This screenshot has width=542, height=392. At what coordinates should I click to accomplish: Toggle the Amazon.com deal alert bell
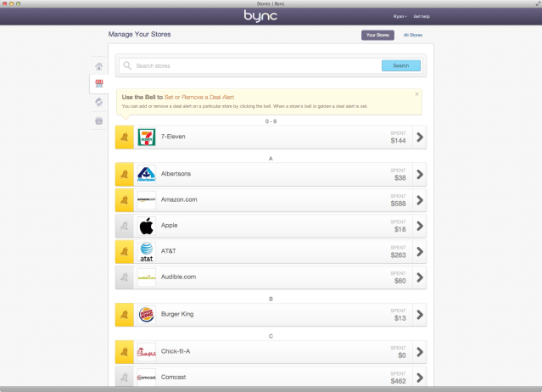pos(125,200)
